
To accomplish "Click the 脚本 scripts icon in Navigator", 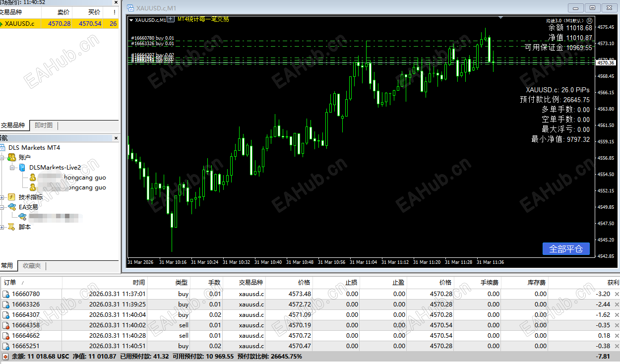I will coord(11,227).
